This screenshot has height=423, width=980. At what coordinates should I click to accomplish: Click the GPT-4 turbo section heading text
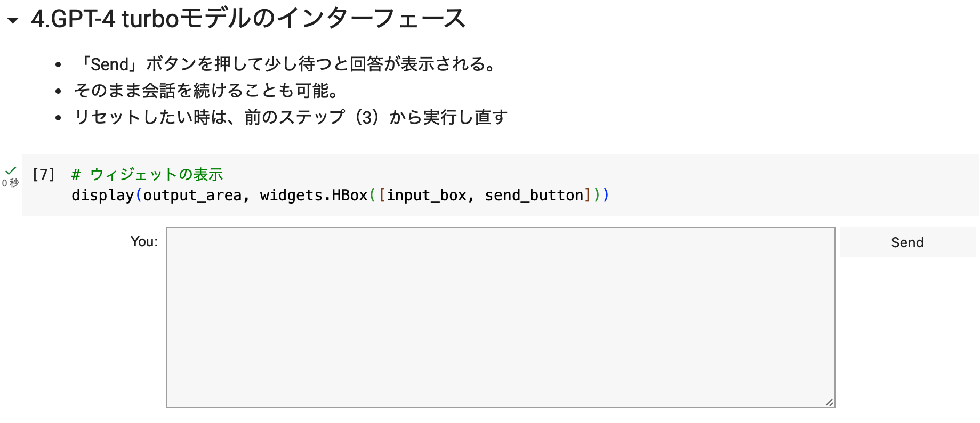click(248, 19)
